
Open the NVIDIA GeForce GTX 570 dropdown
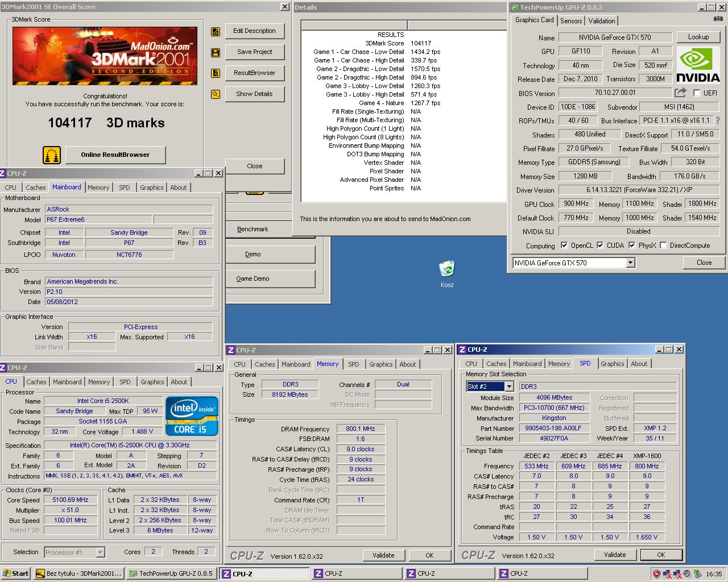pos(630,263)
